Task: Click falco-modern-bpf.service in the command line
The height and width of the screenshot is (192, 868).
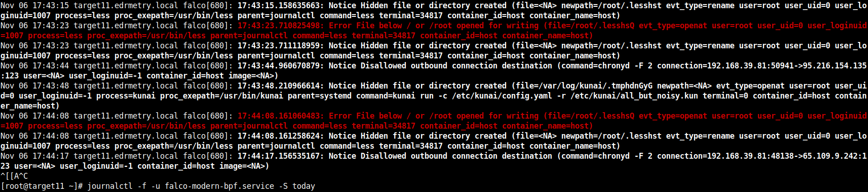Action: coord(219,186)
